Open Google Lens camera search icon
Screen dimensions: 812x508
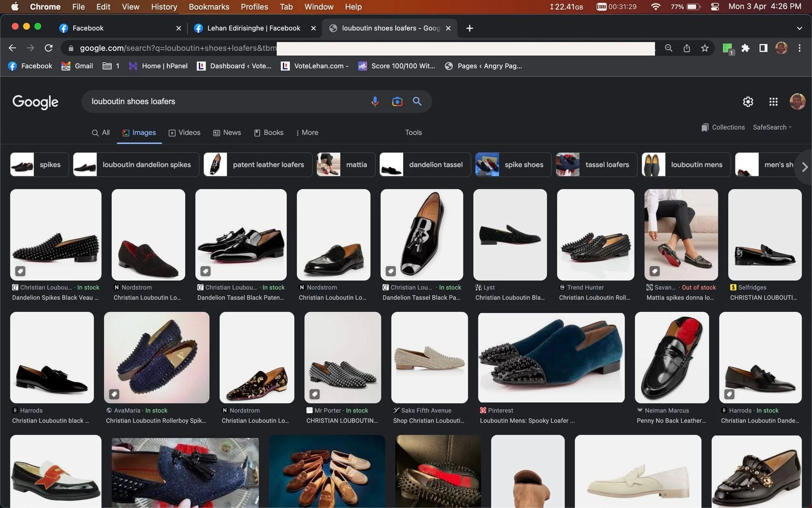click(x=397, y=102)
